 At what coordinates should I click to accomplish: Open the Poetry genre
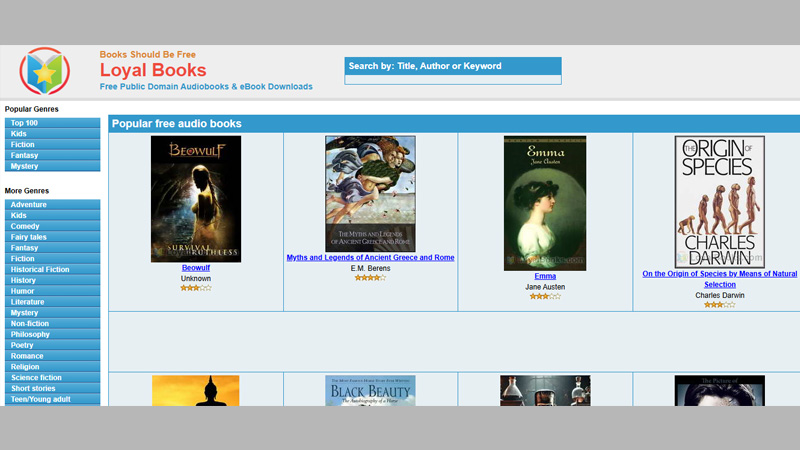click(53, 345)
